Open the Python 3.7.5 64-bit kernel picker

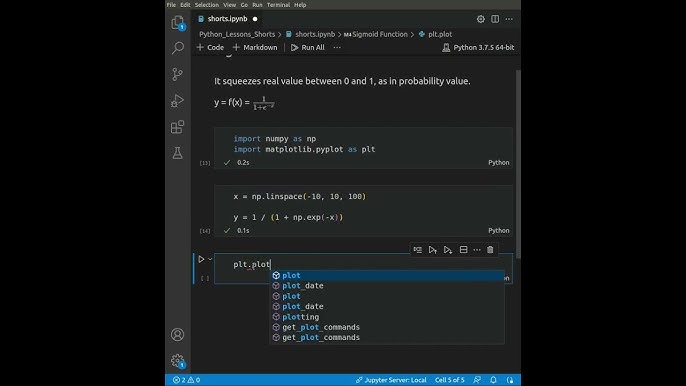[x=478, y=47]
